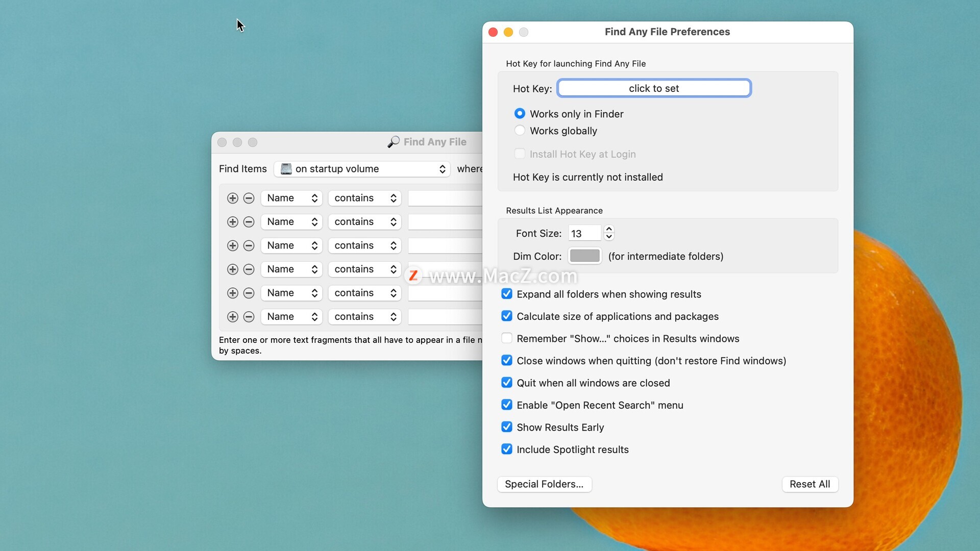Click the 'Find Items' label
The image size is (980, 551).
coord(243,169)
